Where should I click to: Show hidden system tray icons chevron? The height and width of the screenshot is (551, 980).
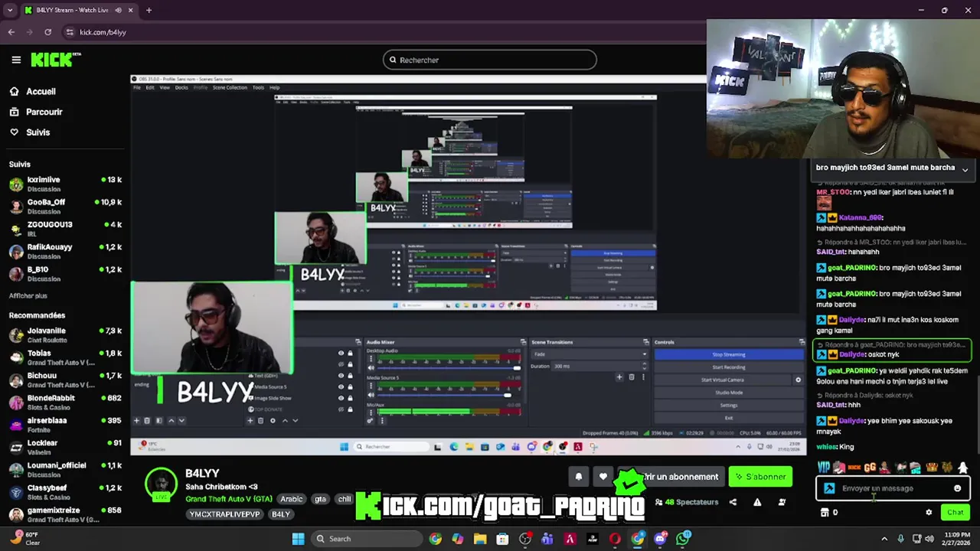884,539
